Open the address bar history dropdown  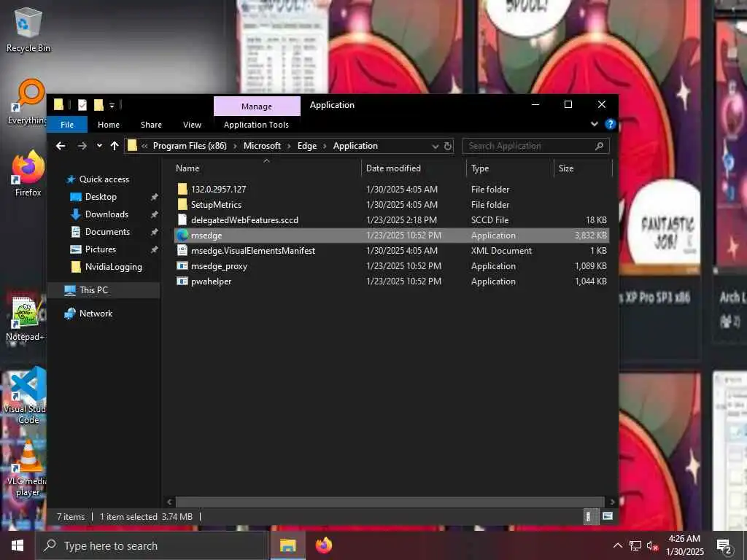(x=435, y=146)
